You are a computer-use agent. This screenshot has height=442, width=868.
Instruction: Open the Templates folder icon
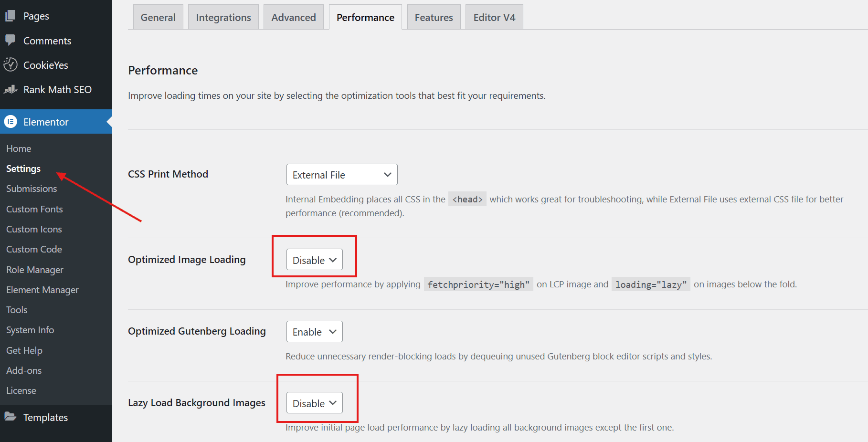(11, 417)
